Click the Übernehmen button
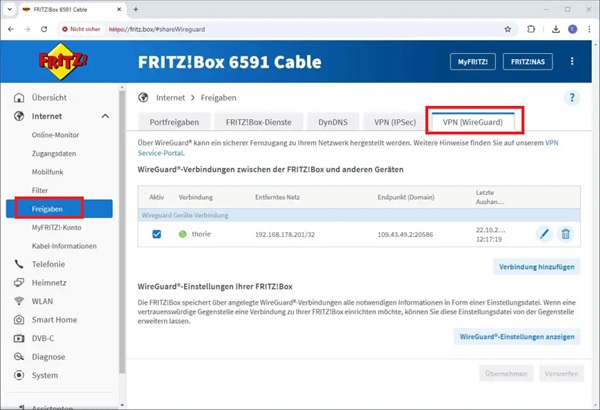Viewport: 600px width, 410px height. click(x=506, y=373)
